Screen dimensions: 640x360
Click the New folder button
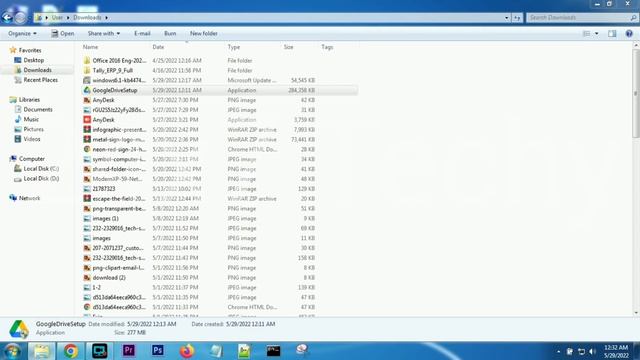click(204, 33)
